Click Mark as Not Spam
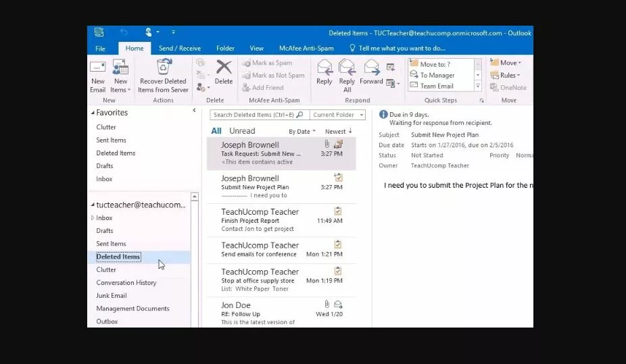 (273, 76)
